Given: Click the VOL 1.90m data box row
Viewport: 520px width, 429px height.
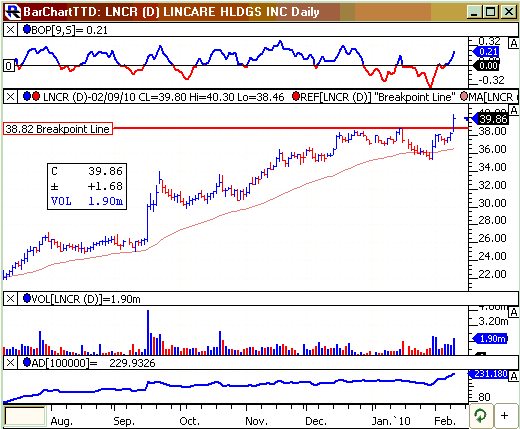Looking at the screenshot, I should 87,201.
